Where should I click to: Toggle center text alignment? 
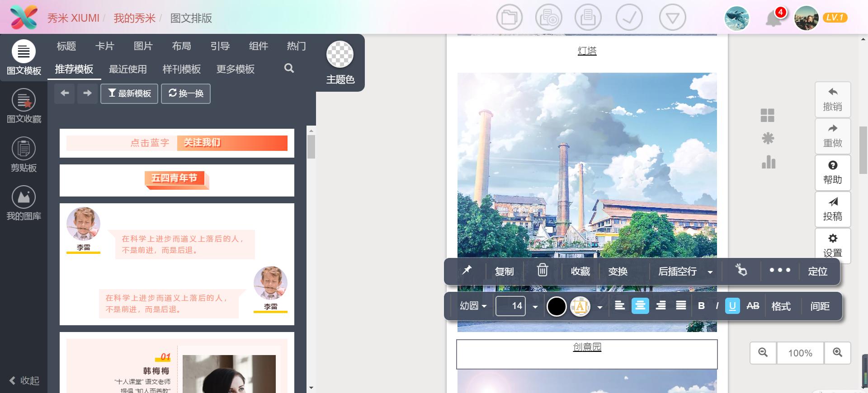tap(640, 306)
